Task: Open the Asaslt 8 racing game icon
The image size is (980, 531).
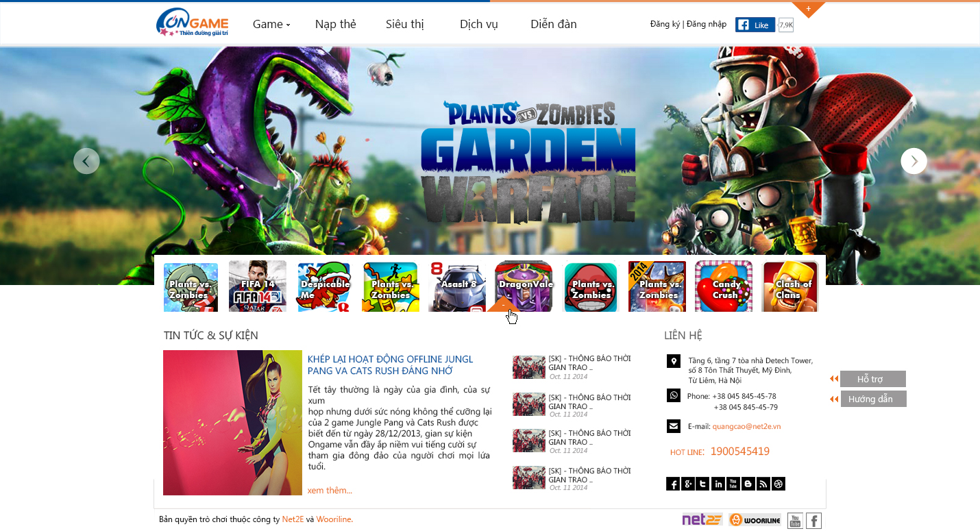Action: pyautogui.click(x=457, y=286)
